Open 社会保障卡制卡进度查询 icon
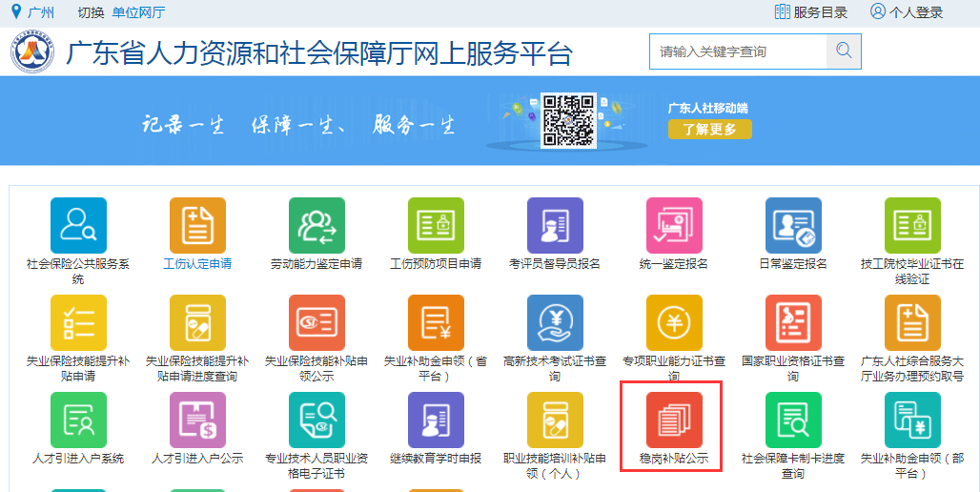The height and width of the screenshot is (492, 980). point(793,420)
